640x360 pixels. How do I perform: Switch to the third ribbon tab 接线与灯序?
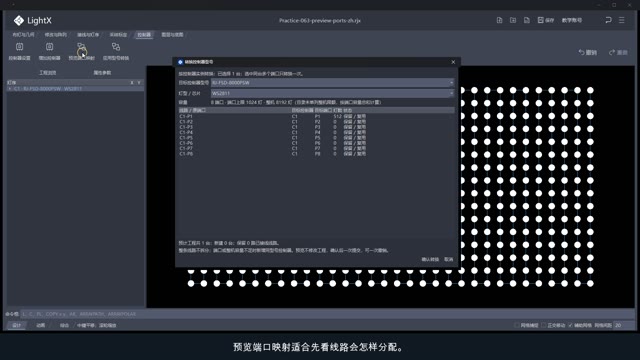pyautogui.click(x=88, y=35)
